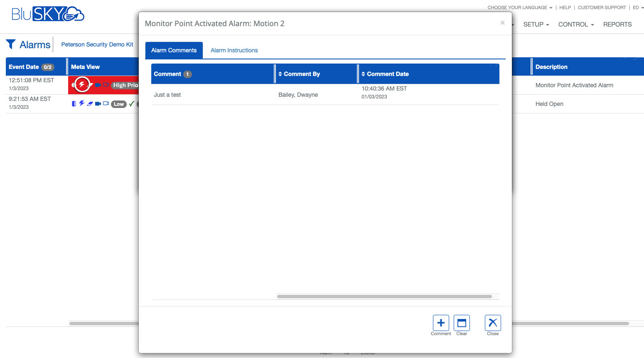Click the door icon in Held Open row
The width and height of the screenshot is (644, 358).
pyautogui.click(x=74, y=104)
